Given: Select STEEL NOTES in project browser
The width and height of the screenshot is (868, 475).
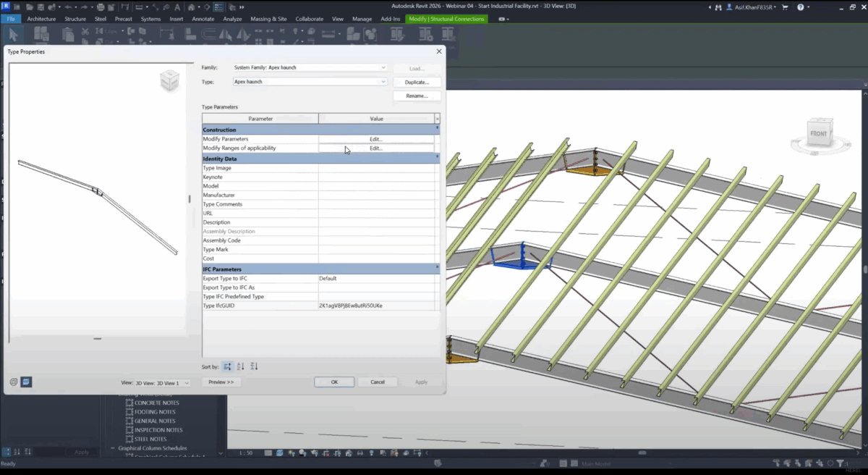Looking at the screenshot, I should [x=150, y=439].
